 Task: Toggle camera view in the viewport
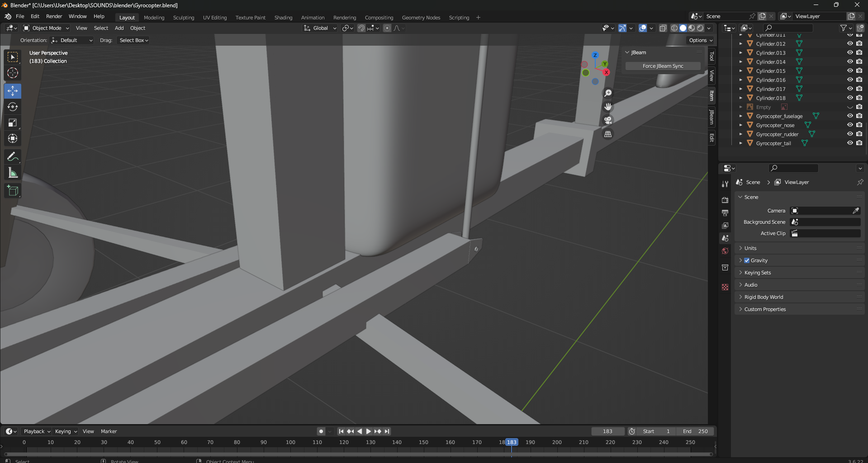pyautogui.click(x=608, y=120)
